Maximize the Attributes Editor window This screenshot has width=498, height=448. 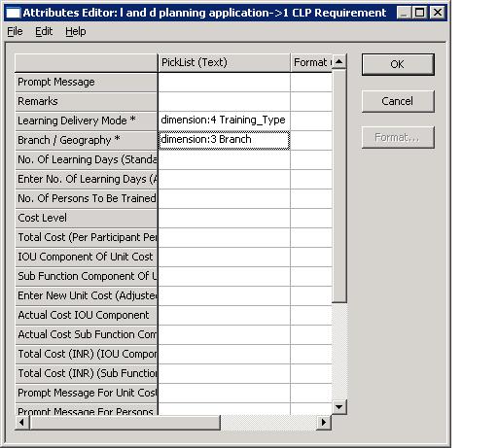(x=420, y=13)
